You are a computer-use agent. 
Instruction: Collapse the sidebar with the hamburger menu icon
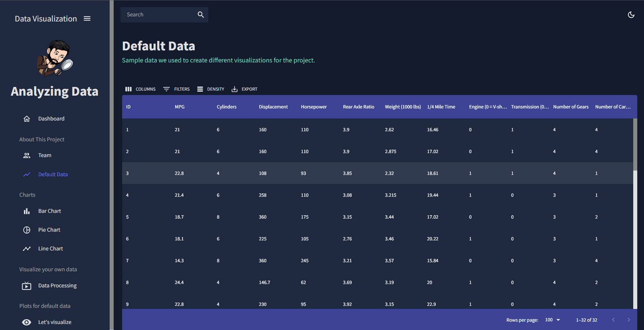(x=87, y=18)
